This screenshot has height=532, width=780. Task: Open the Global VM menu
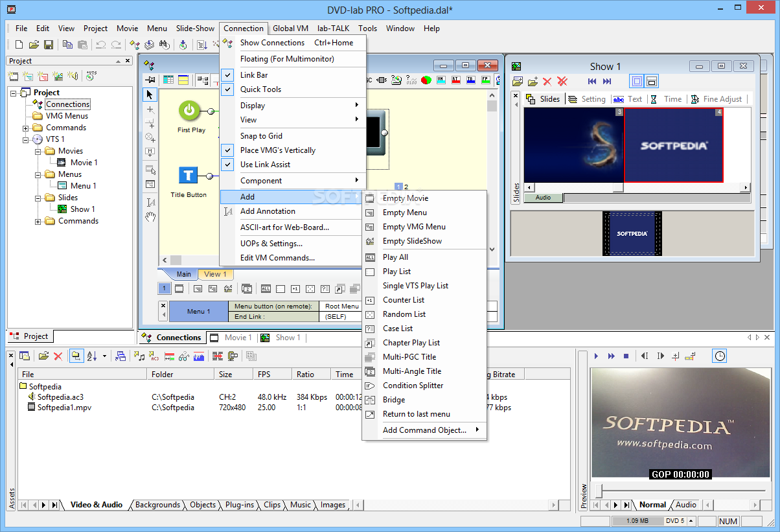[x=290, y=29]
